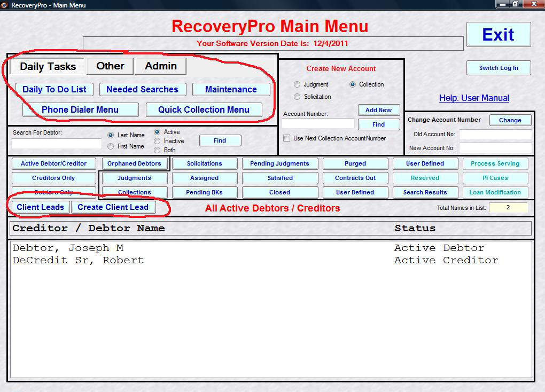Click Find beside the debtor search options
Image resolution: width=545 pixels, height=392 pixels.
coord(220,140)
